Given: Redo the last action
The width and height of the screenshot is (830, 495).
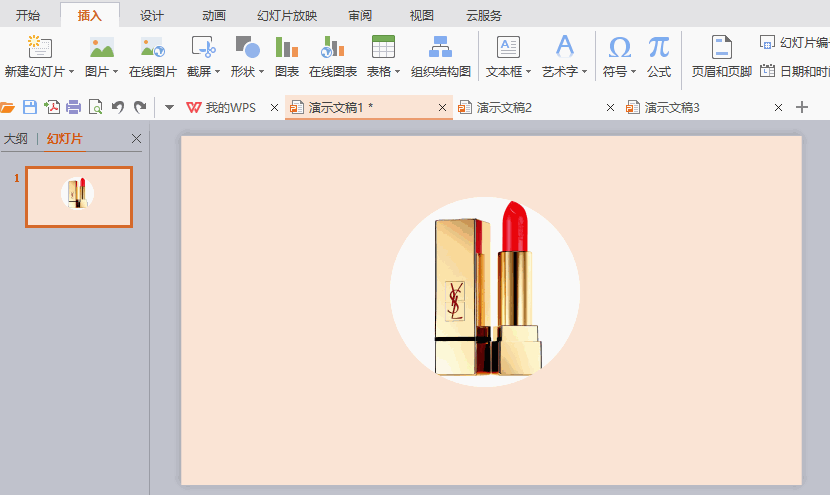Looking at the screenshot, I should click(140, 107).
